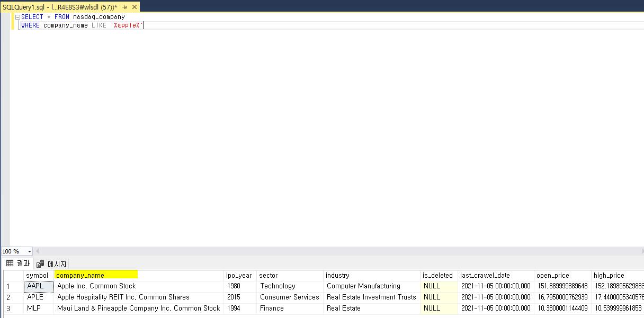Image resolution: width=644 pixels, height=318 pixels.
Task: Select the ipo_year 1980 cell
Action: coord(240,286)
